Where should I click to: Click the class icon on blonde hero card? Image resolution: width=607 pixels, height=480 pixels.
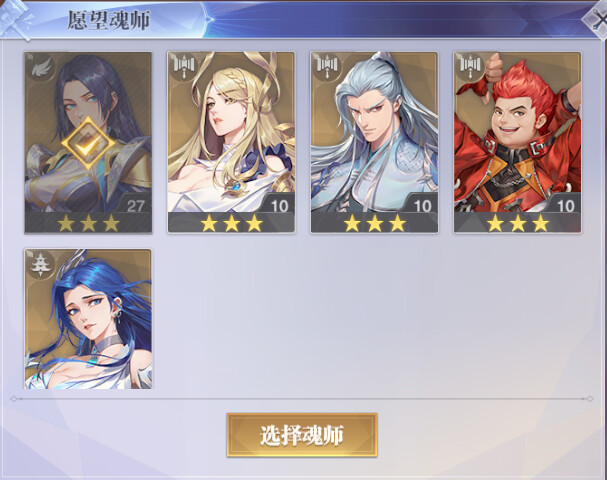(183, 67)
